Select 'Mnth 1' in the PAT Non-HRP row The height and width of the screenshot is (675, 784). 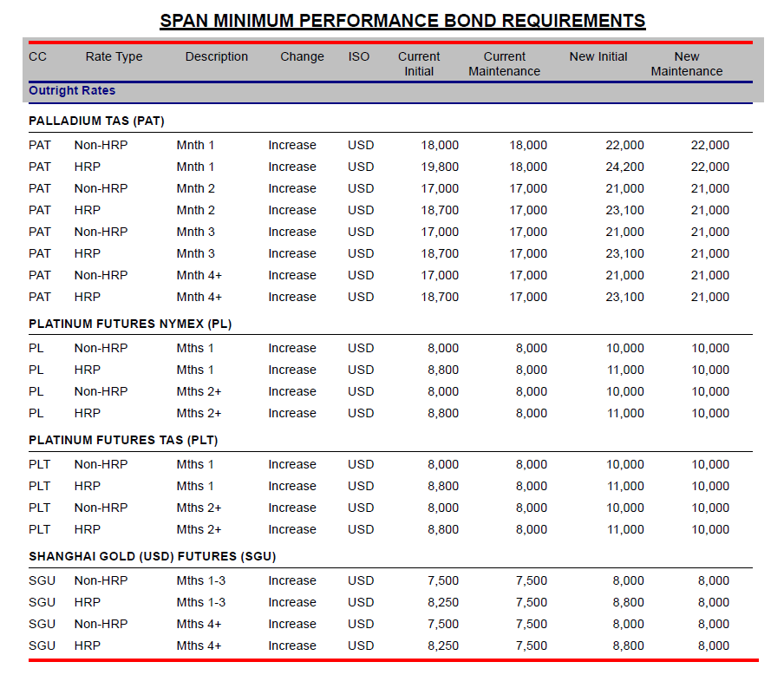click(x=195, y=146)
